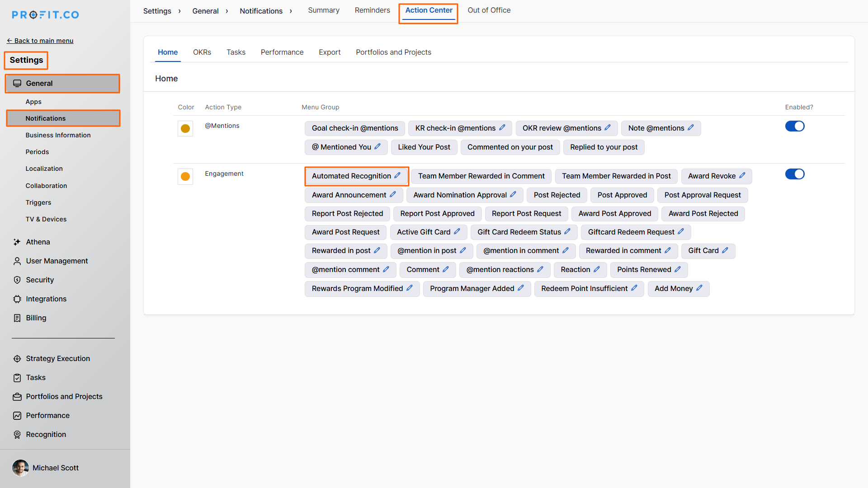The image size is (868, 488).
Task: Click the Integrations icon in sidebar
Action: click(x=17, y=299)
